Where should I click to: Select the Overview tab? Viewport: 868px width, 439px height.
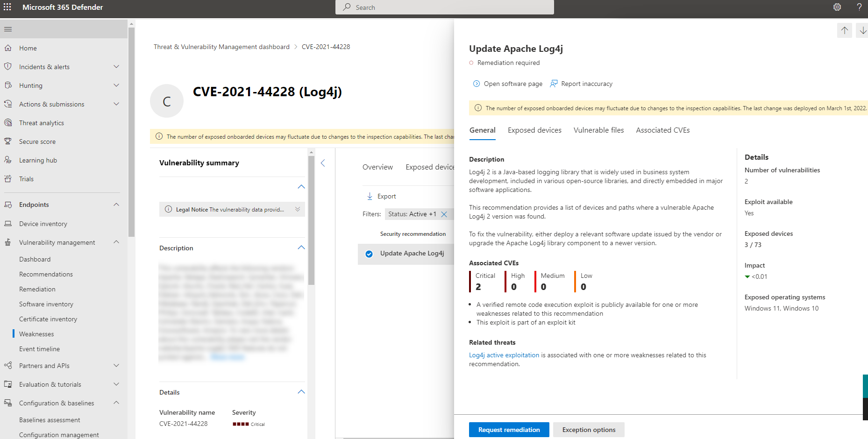[x=377, y=167]
